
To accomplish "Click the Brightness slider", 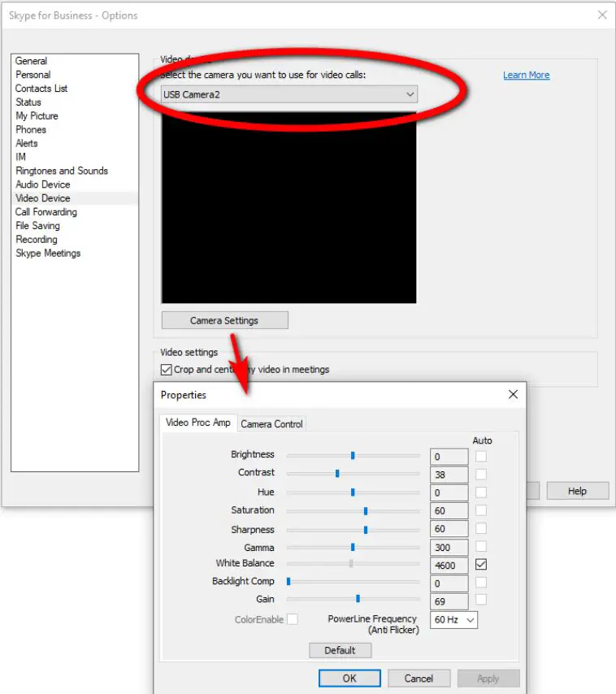I will tap(353, 455).
